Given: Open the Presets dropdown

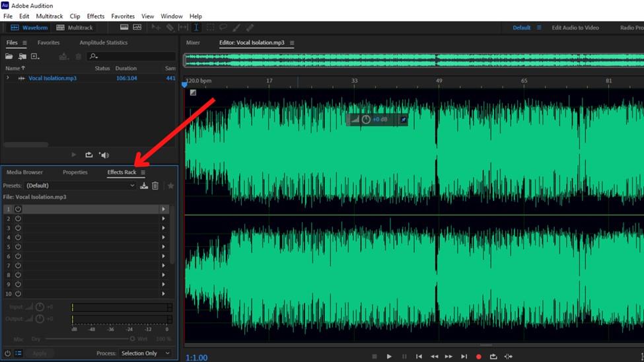Looking at the screenshot, I should tap(81, 186).
